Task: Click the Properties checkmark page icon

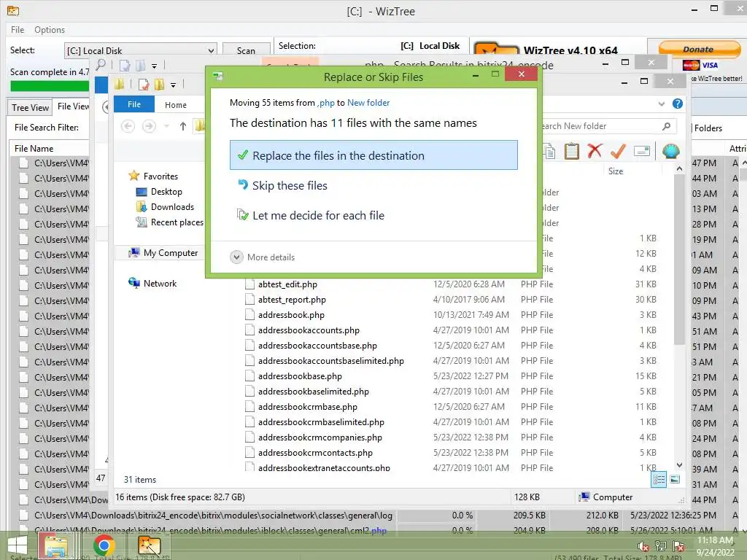Action: pos(144,85)
